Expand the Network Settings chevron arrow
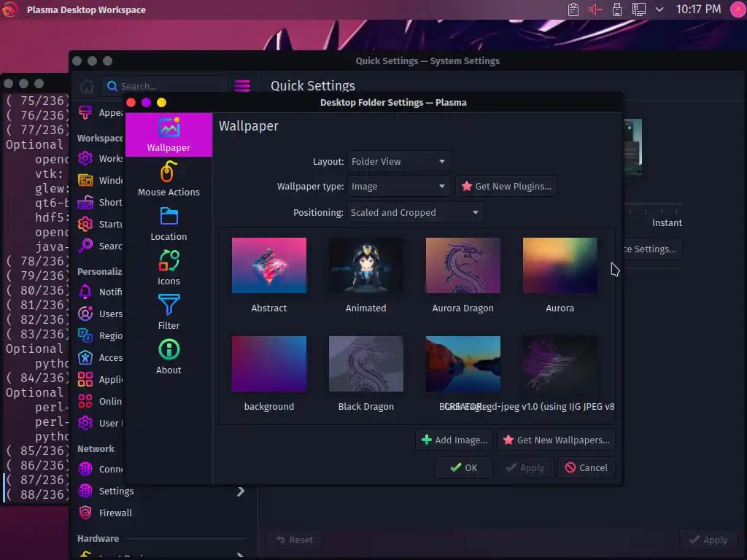 [241, 491]
